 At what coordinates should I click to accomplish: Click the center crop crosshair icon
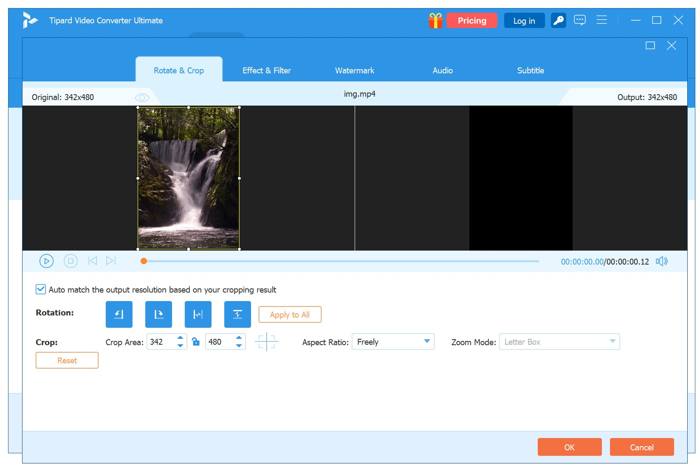(267, 342)
